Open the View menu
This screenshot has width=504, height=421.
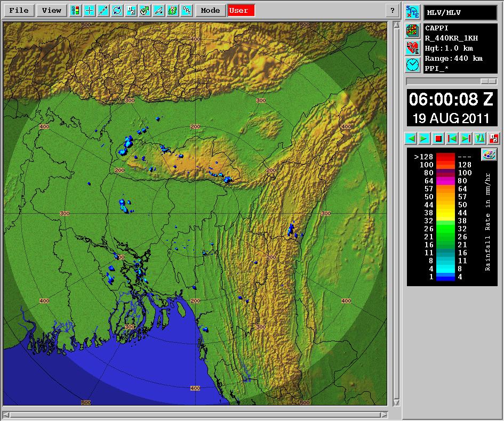[x=52, y=10]
